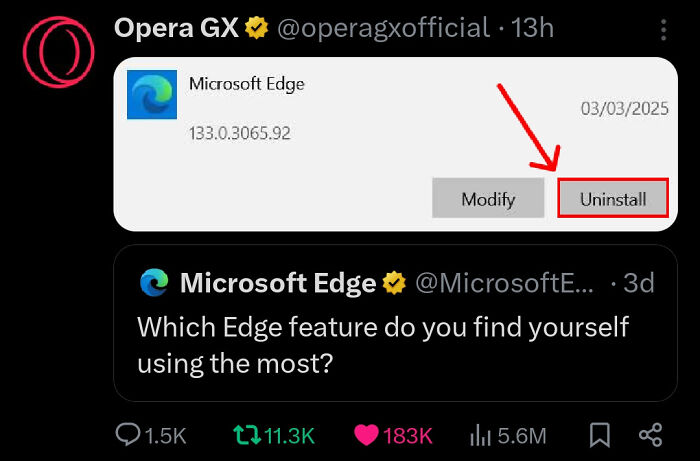Click the Microsoft Edge quoted account name

(x=278, y=283)
